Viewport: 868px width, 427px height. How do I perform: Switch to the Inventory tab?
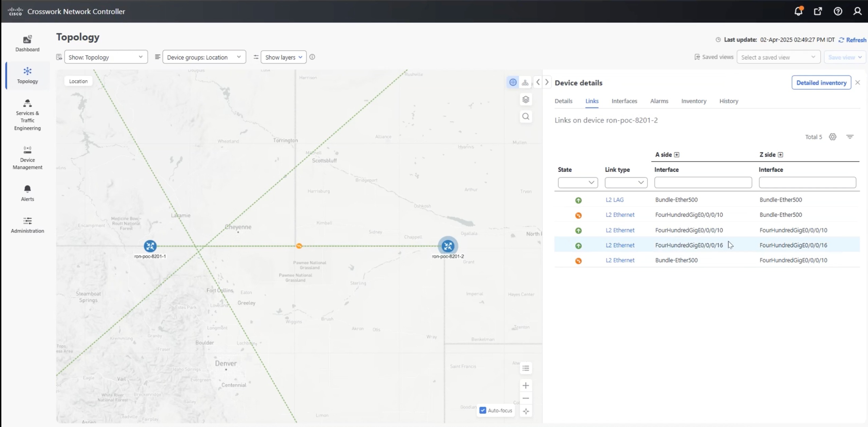(x=694, y=101)
